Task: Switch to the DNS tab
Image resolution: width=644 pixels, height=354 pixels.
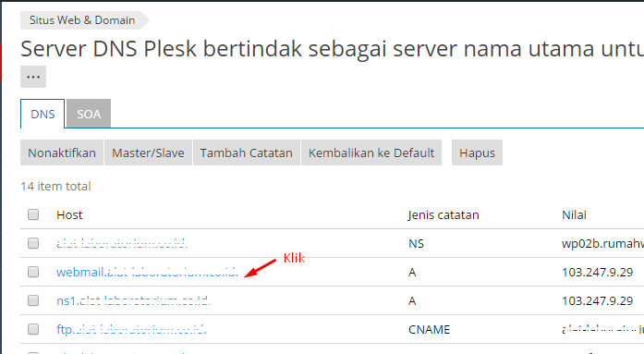Action: 43,114
